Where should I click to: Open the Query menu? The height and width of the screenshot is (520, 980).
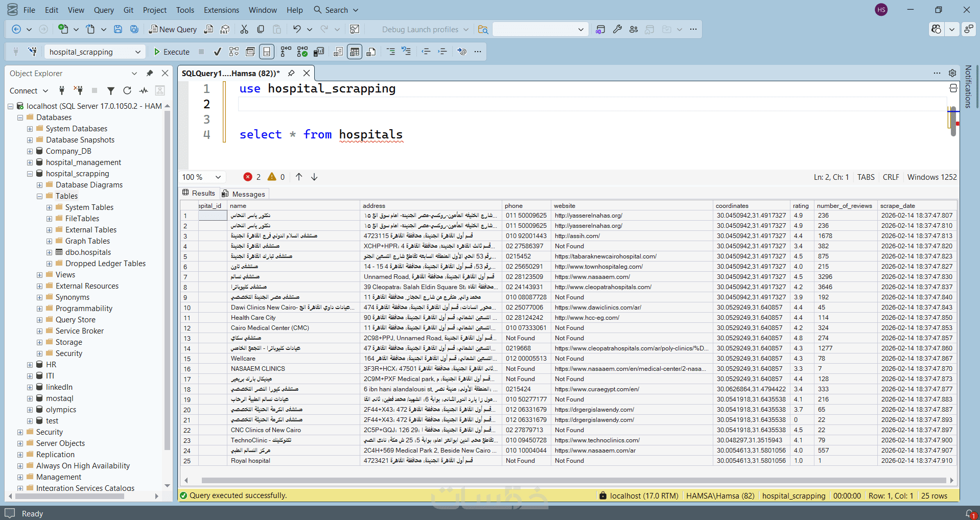tap(104, 10)
